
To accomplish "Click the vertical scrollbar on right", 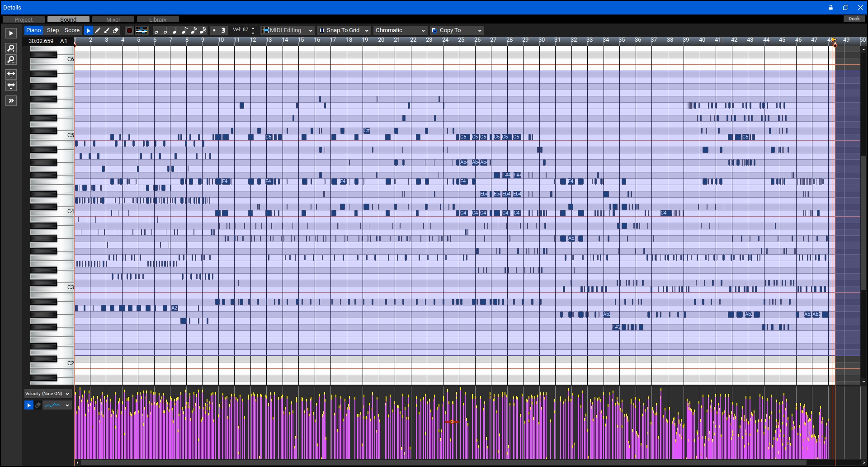I will pos(864,222).
